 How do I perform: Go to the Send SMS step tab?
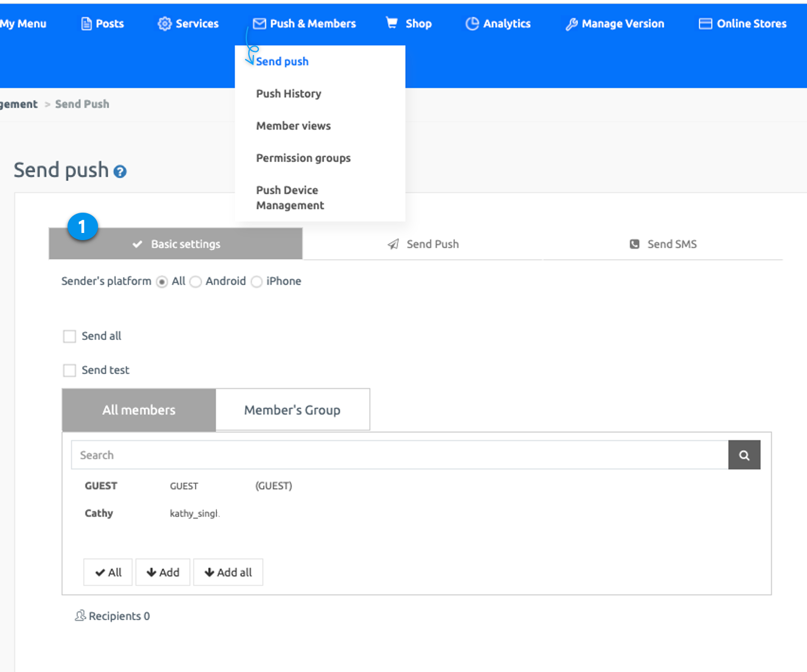(663, 244)
